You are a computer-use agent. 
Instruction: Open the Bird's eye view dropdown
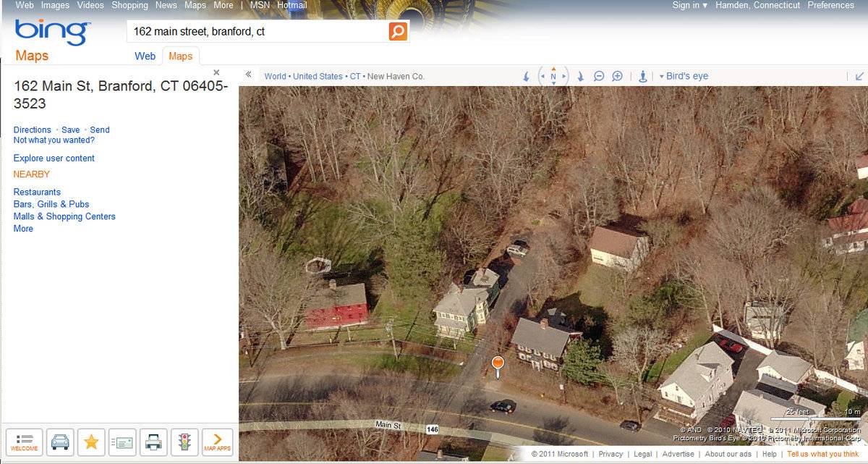(x=684, y=76)
